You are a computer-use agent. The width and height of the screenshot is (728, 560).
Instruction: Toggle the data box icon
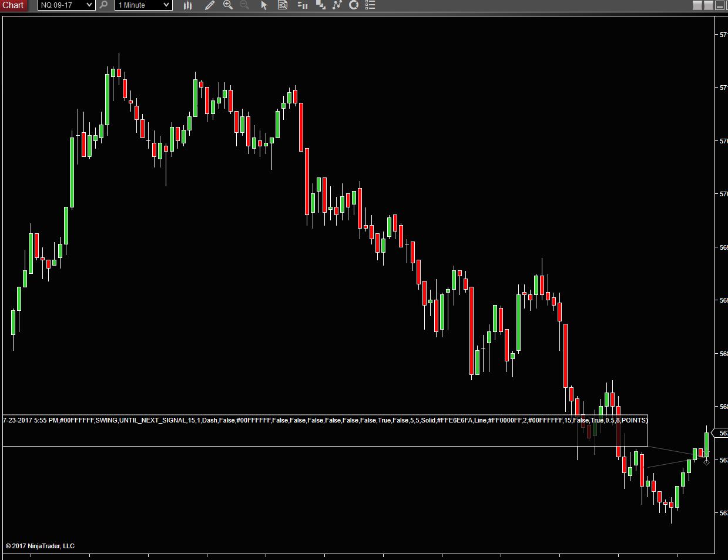283,5
